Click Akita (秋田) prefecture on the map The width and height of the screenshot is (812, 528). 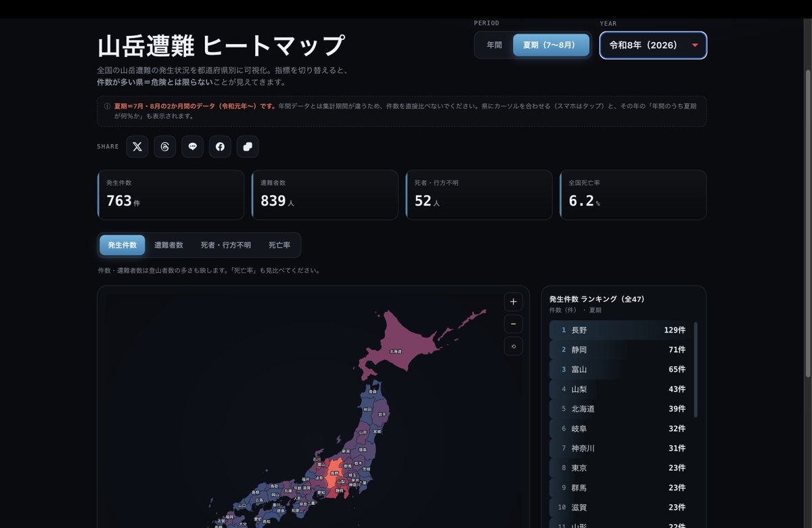point(367,409)
